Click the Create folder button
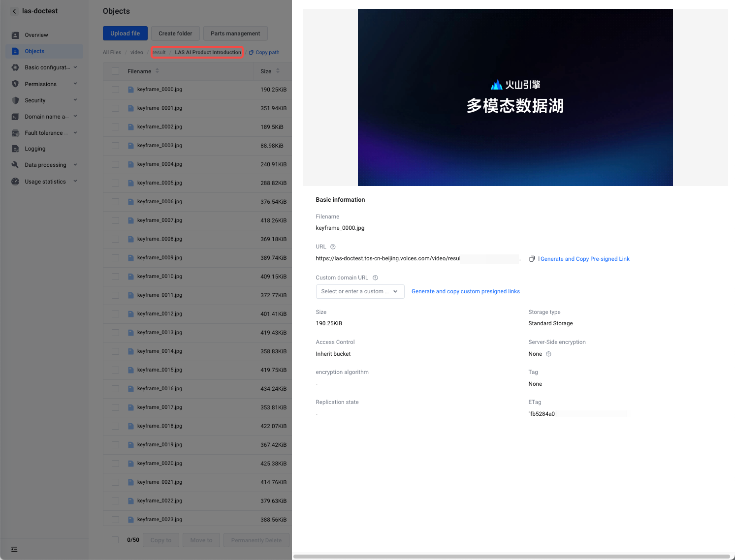 pyautogui.click(x=175, y=33)
